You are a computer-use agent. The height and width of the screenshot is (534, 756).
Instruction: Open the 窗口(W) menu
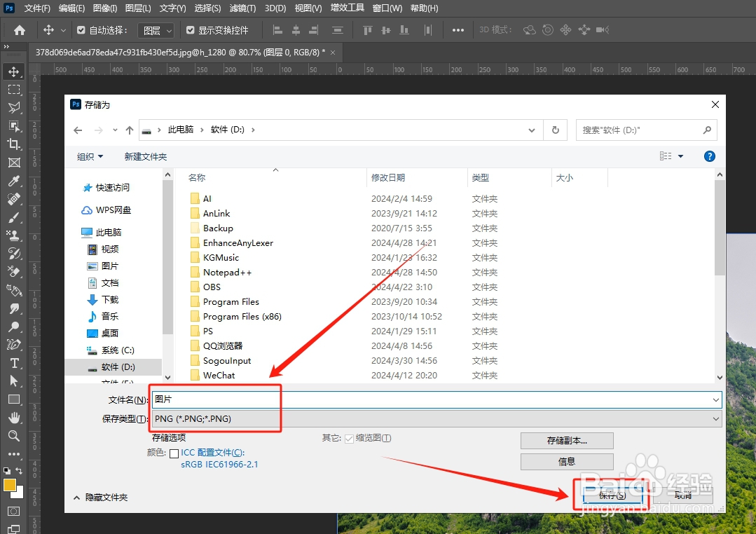pyautogui.click(x=387, y=8)
